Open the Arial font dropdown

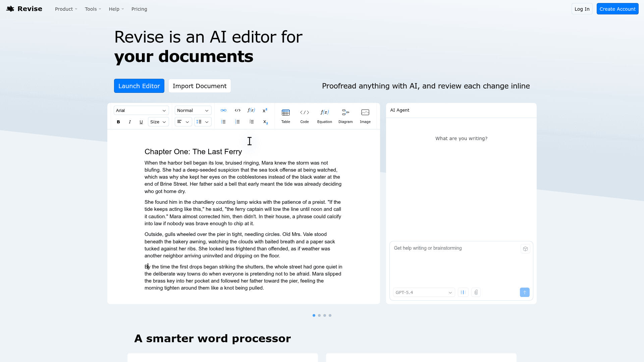pos(141,111)
